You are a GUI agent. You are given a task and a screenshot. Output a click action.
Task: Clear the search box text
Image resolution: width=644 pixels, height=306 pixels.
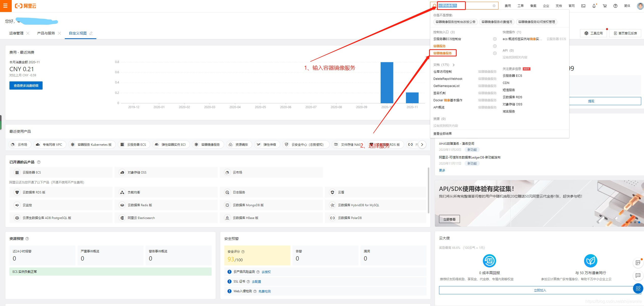pyautogui.click(x=494, y=6)
